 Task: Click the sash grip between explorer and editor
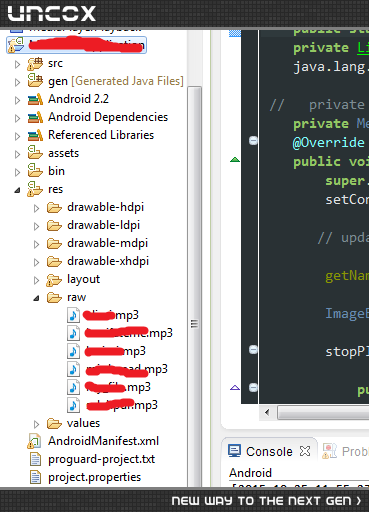[194, 324]
